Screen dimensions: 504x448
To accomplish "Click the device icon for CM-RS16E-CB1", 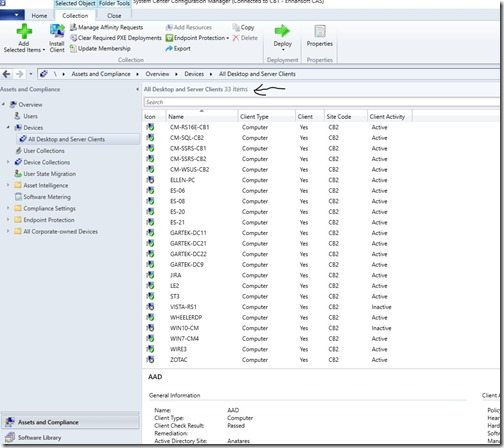I will pos(151,127).
